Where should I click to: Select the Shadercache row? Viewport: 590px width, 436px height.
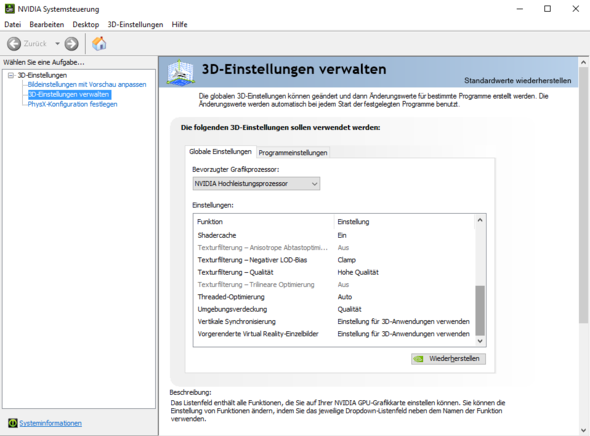point(334,235)
